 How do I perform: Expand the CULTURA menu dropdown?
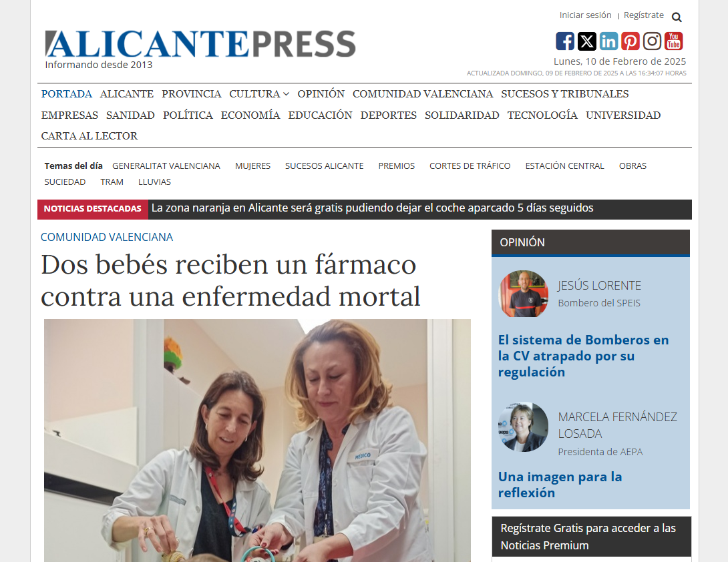coord(259,93)
